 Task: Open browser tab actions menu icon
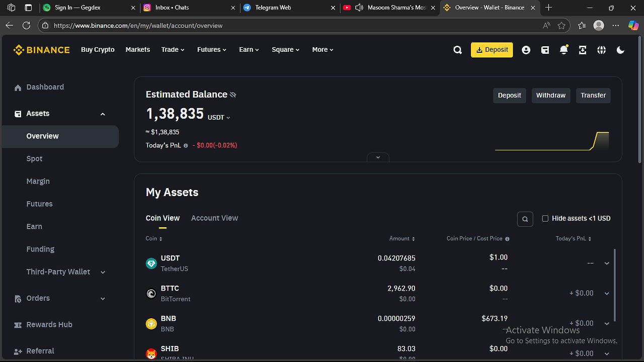click(x=28, y=8)
